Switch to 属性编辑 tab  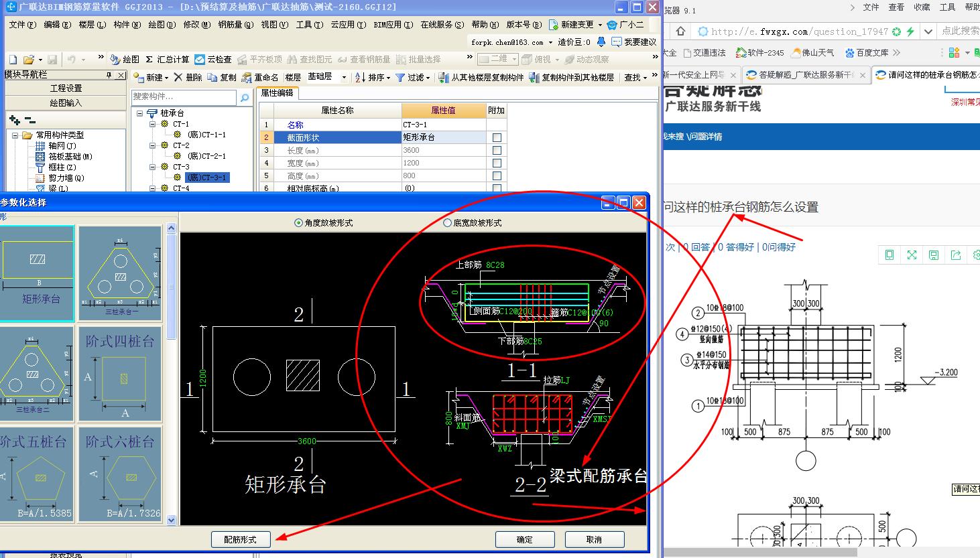tap(278, 93)
